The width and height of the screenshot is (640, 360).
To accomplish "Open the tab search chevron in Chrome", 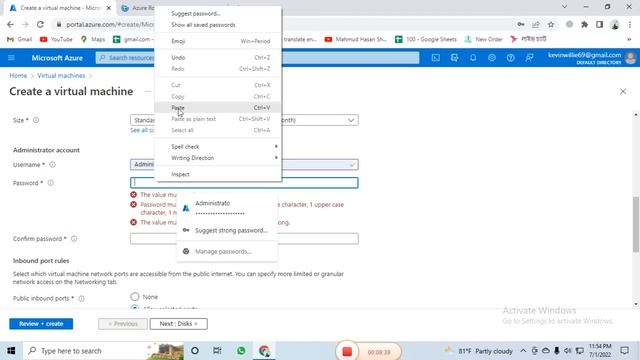I will (x=564, y=7).
